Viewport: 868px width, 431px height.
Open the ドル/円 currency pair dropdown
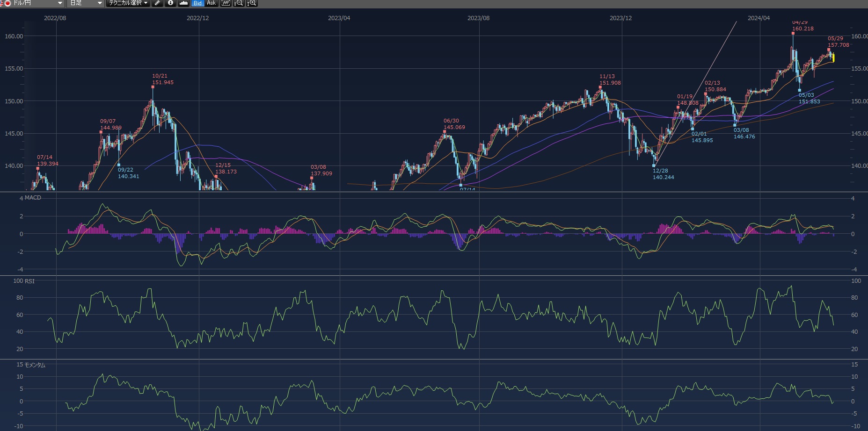60,3
